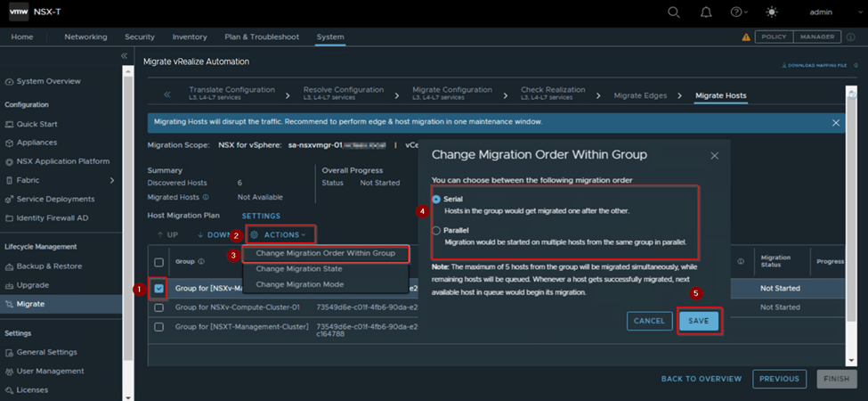Open the admin user dropdown
Viewport: 868px width, 401px height.
pyautogui.click(x=823, y=12)
